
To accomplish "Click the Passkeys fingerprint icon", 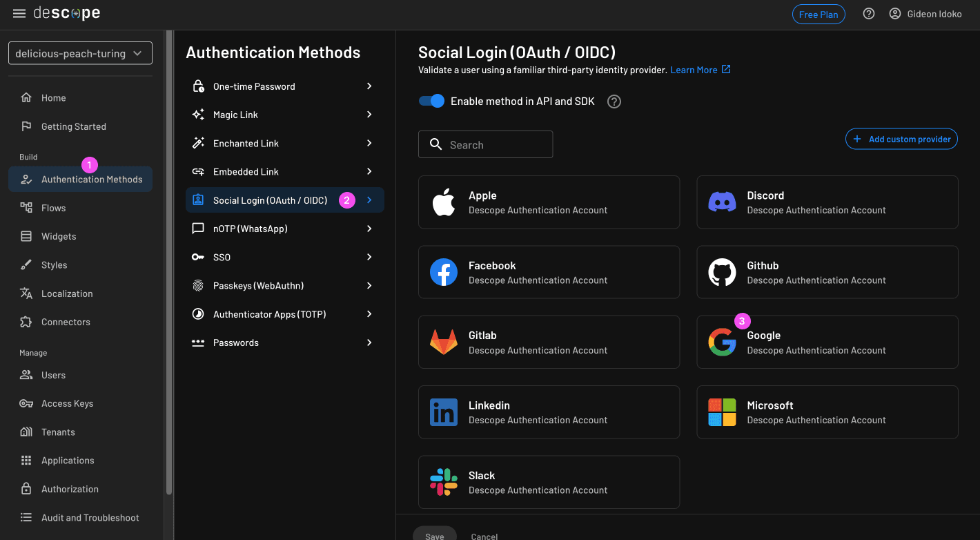I will click(x=198, y=285).
